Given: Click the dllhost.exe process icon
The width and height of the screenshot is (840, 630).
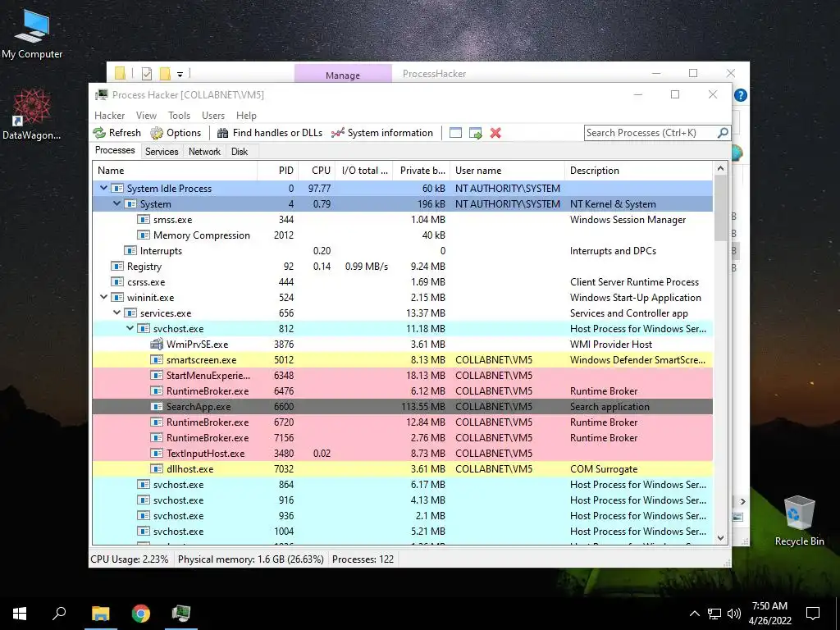Looking at the screenshot, I should click(x=157, y=468).
